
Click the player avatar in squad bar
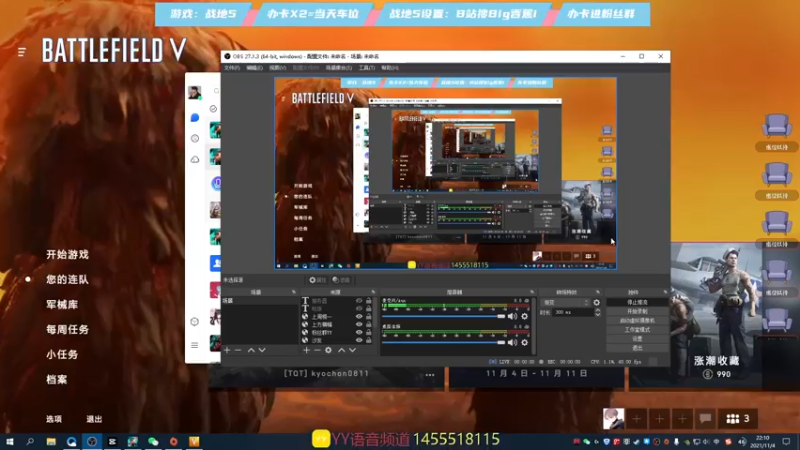(x=613, y=419)
